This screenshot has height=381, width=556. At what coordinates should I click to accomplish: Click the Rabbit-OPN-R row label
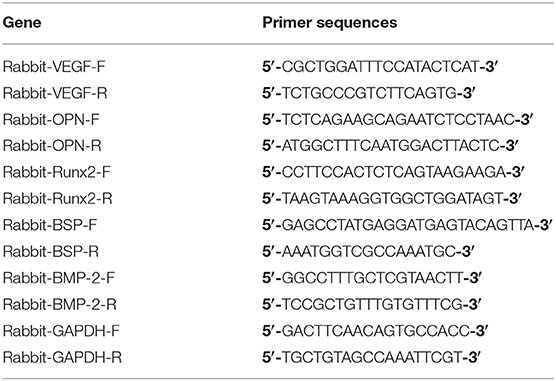click(x=52, y=146)
